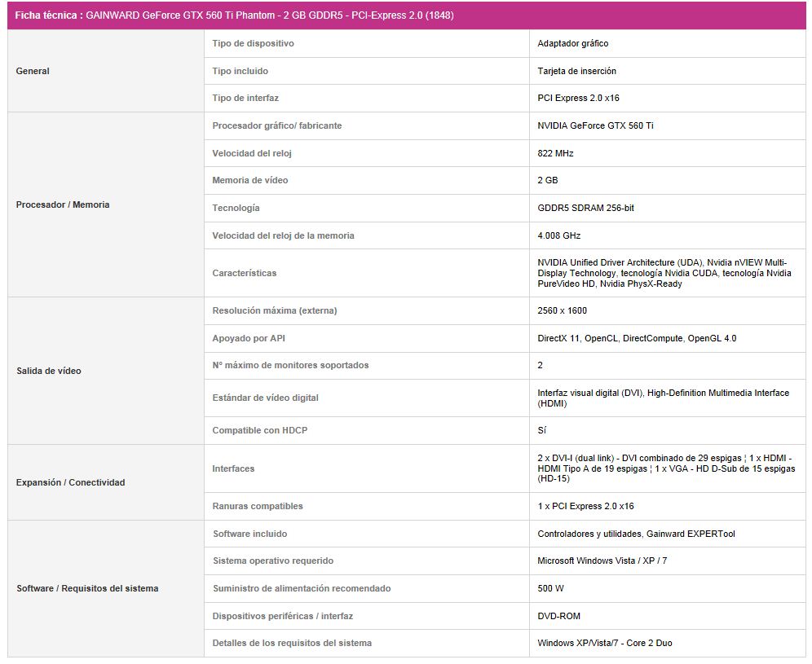The image size is (812, 664).
Task: Click the Procesador / Memoria section heading
Action: click(63, 204)
